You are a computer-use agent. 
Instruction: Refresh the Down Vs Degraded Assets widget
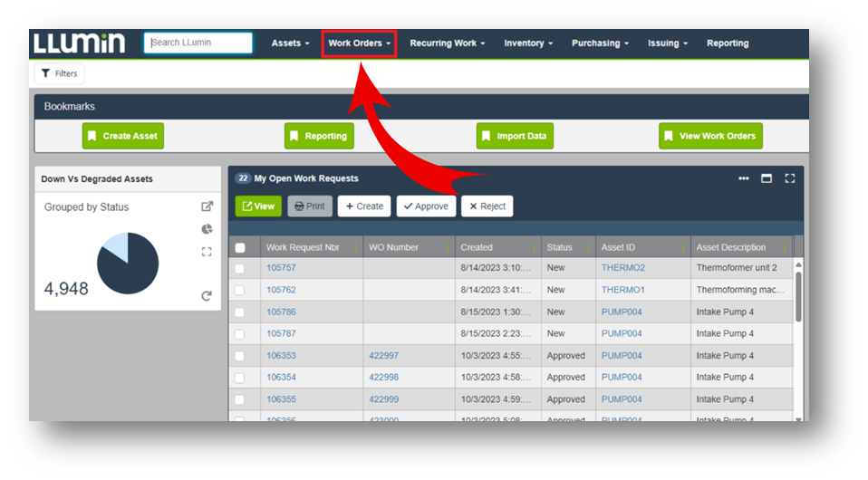[x=207, y=296]
